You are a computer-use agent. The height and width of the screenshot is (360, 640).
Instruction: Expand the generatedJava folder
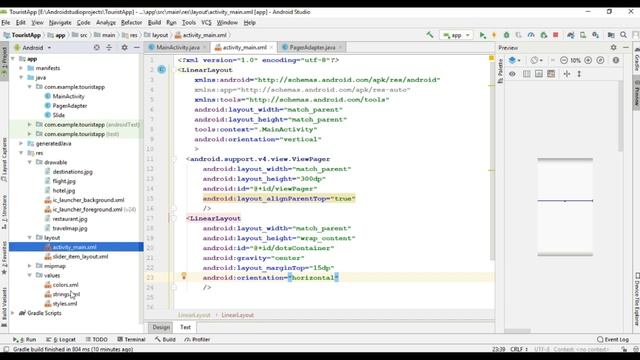point(21,144)
